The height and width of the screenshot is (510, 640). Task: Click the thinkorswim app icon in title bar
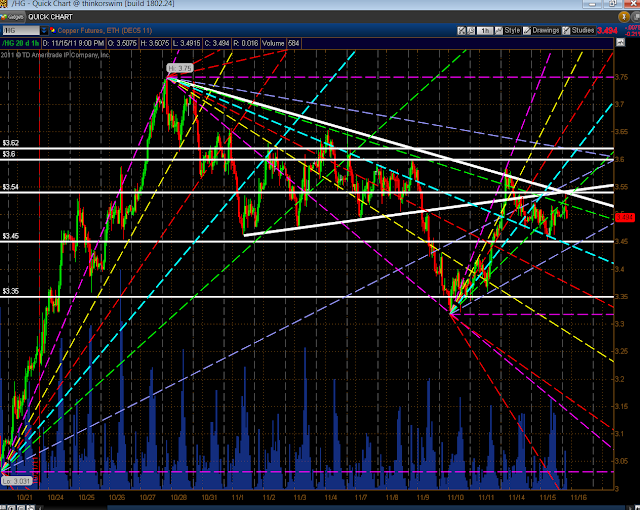[x=4, y=4]
